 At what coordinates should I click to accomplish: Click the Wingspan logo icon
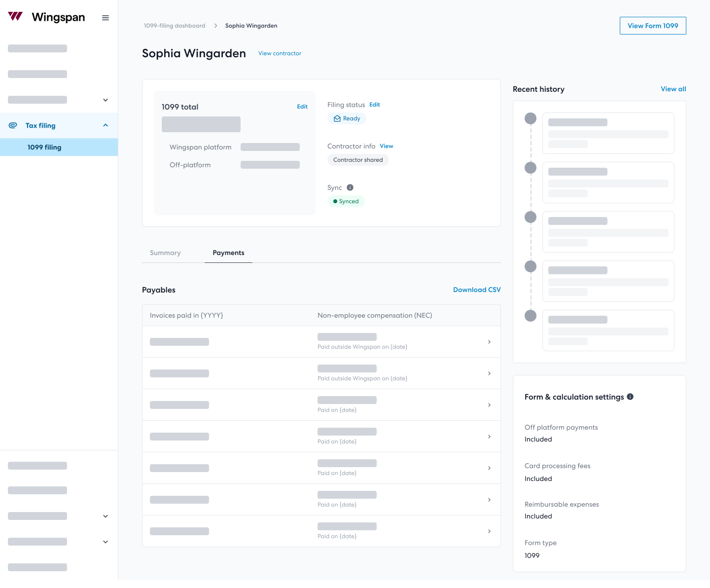pyautogui.click(x=15, y=17)
